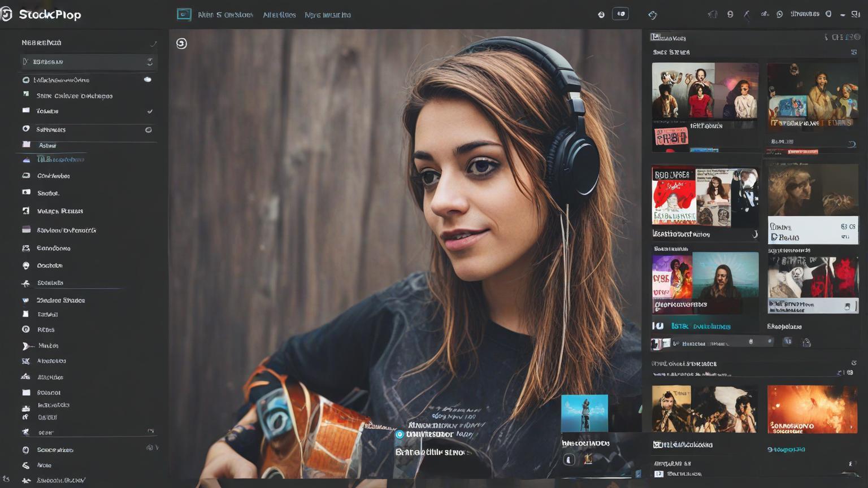This screenshot has width=868, height=488.
Task: Click the lock icon next to the player bar
Action: [806, 342]
